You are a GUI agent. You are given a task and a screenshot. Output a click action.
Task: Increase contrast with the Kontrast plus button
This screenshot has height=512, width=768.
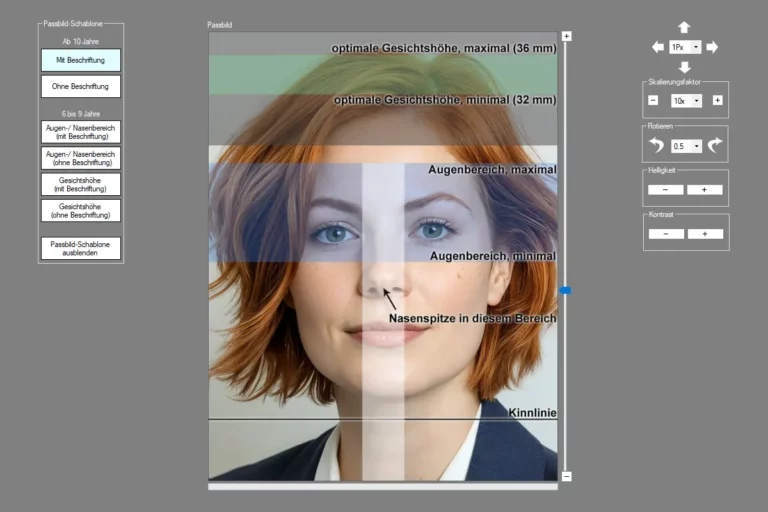(x=705, y=234)
